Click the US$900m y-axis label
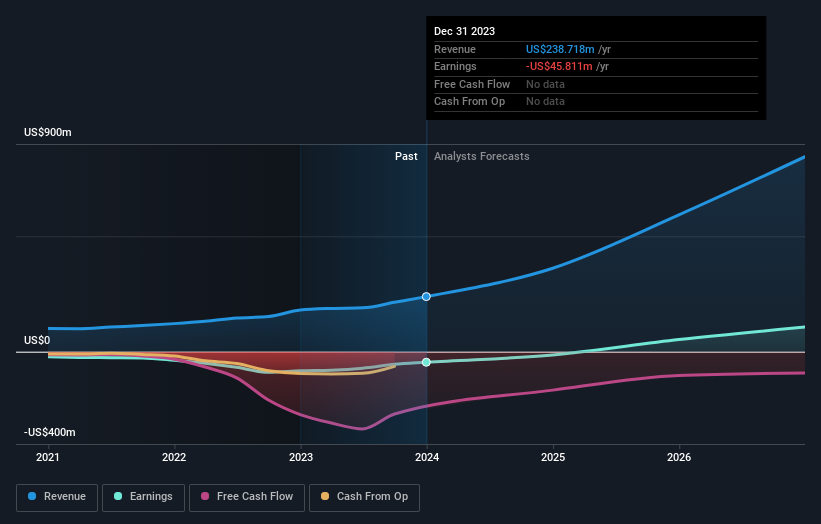Screen dimensions: 821x524 48,132
